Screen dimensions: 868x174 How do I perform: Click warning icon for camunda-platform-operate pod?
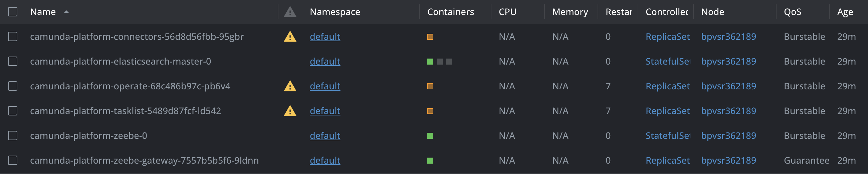290,86
